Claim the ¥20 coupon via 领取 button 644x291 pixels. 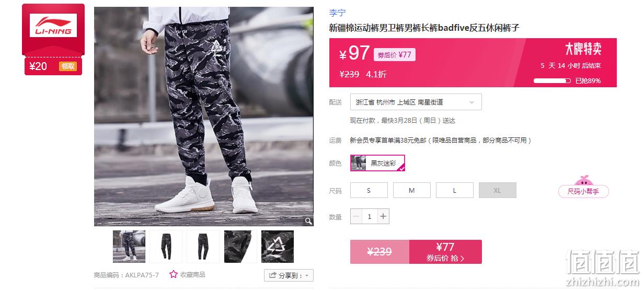[x=68, y=66]
